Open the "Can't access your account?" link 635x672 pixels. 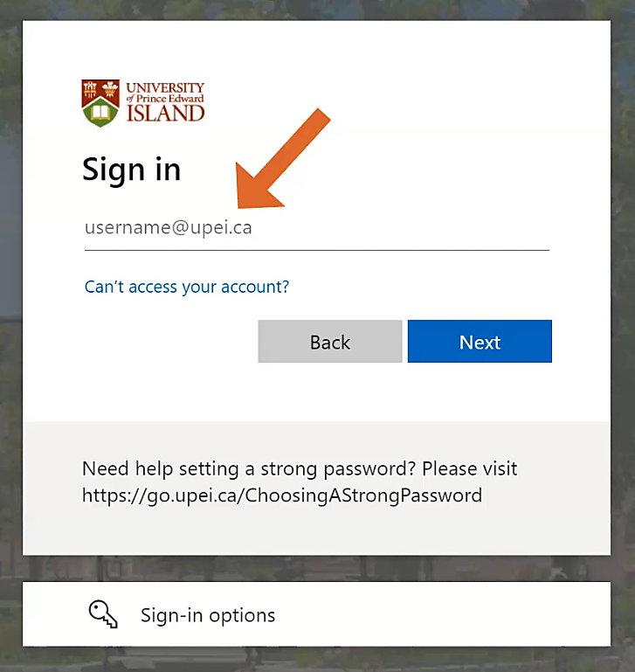click(x=187, y=287)
